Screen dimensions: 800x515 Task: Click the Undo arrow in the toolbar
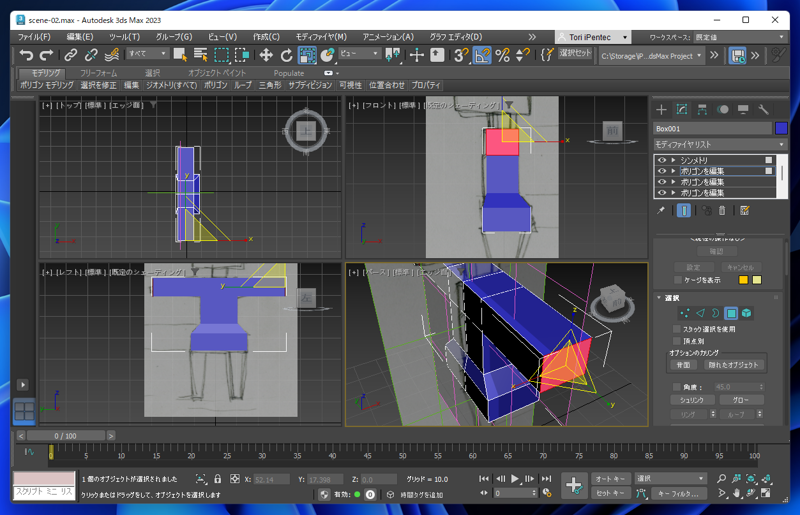click(26, 55)
